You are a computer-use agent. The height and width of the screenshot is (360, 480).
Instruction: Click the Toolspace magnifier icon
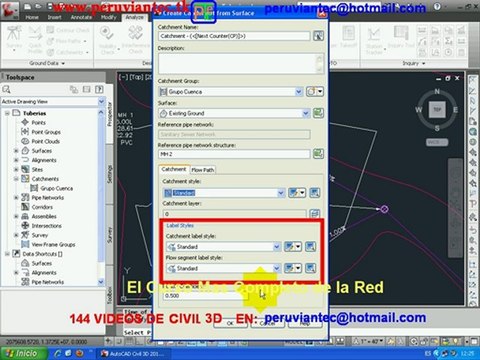[x=6, y=89]
